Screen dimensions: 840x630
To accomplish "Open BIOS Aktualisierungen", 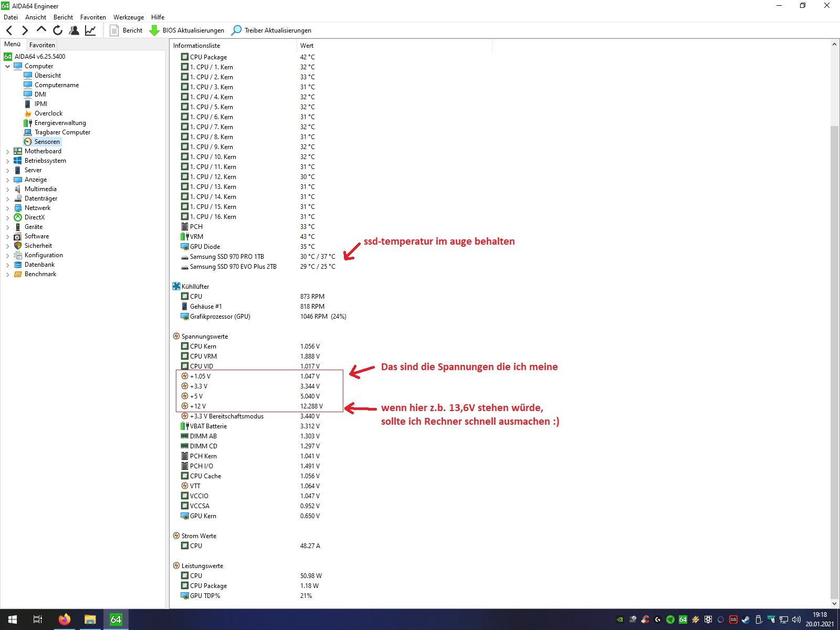I will point(187,30).
